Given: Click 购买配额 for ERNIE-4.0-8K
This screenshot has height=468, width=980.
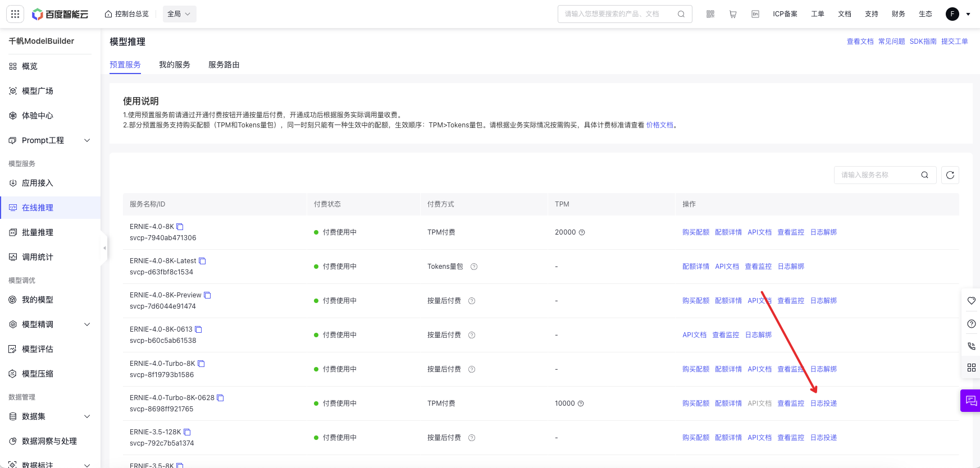Looking at the screenshot, I should 696,232.
